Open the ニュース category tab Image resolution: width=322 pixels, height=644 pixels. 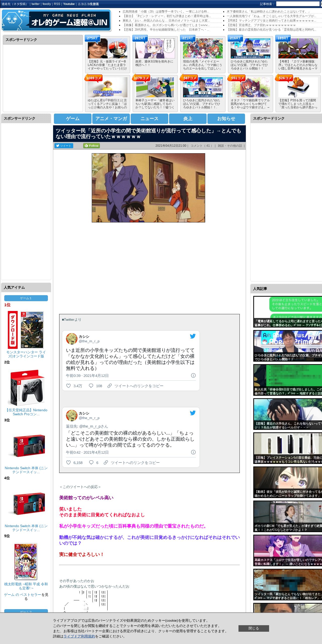pos(149,119)
